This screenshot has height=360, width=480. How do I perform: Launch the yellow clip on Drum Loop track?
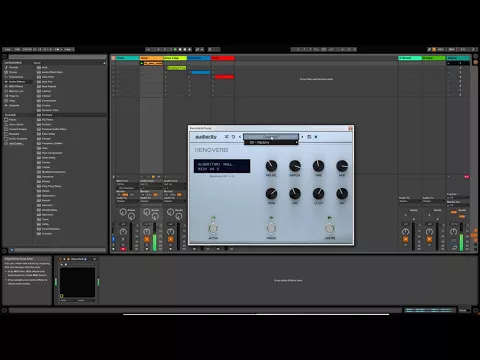(x=177, y=68)
